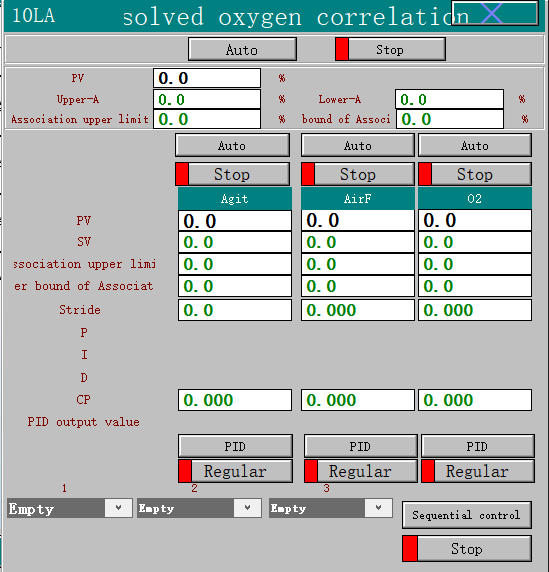Edit the bound of Associ value field
The height and width of the screenshot is (572, 549).
[449, 119]
